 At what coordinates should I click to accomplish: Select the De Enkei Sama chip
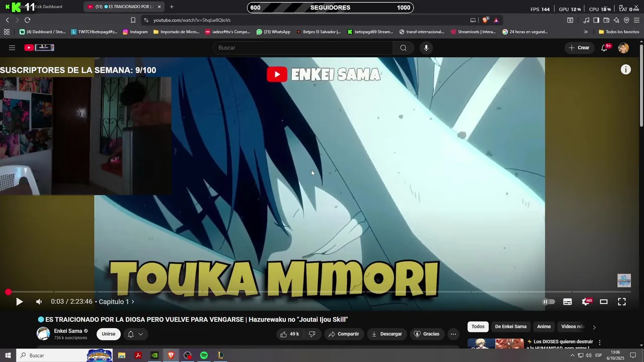[x=511, y=327]
